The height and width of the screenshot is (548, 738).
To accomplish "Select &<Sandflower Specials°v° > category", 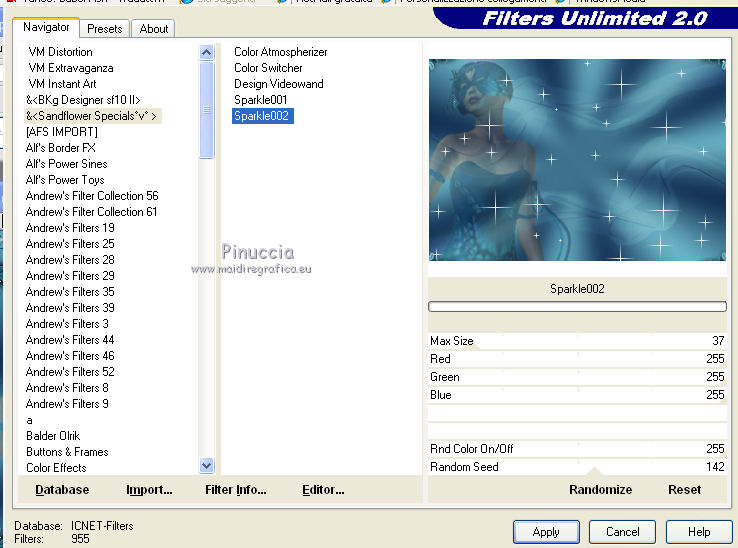I will 92,116.
